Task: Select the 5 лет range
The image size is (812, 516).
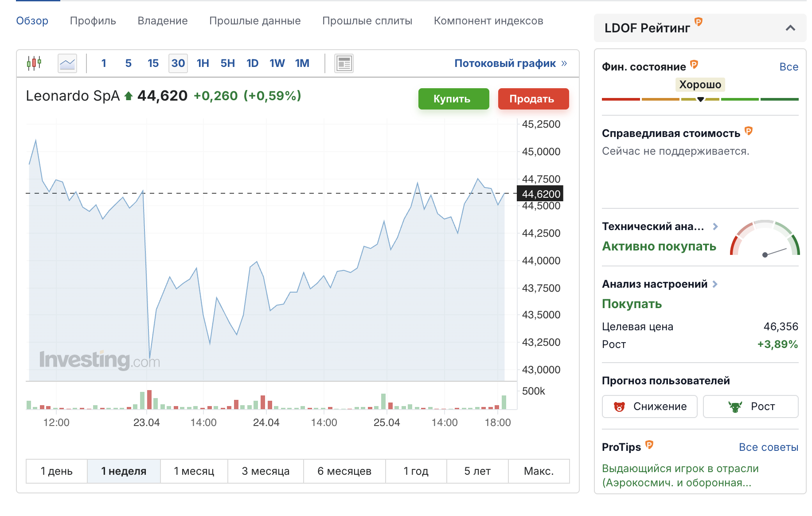Action: tap(477, 471)
